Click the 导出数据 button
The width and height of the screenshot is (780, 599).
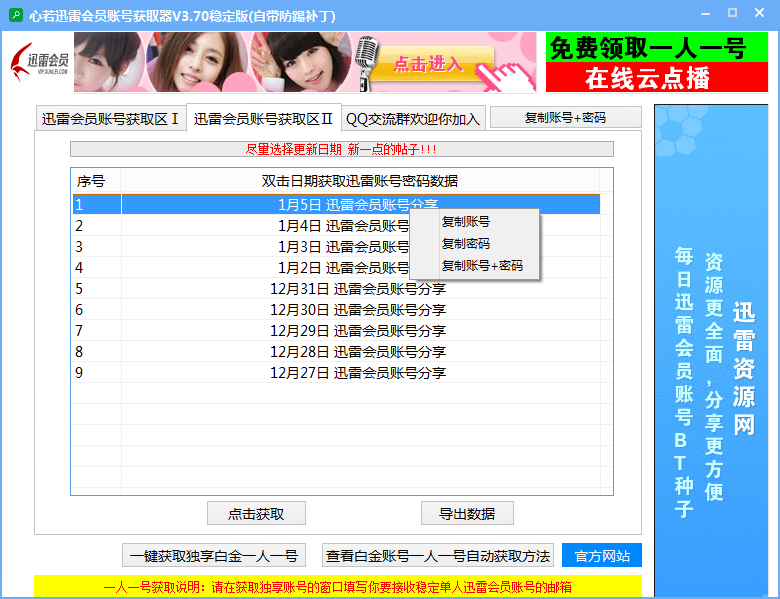point(467,513)
